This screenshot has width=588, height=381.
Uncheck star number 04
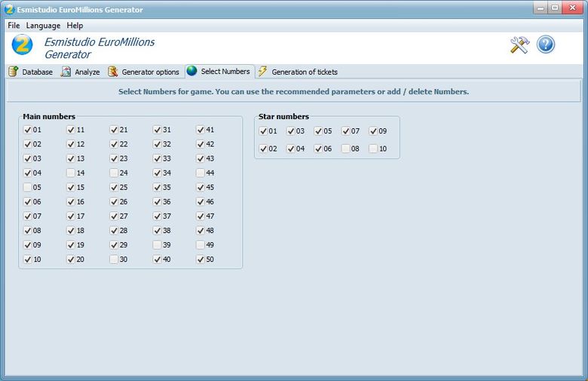click(291, 149)
